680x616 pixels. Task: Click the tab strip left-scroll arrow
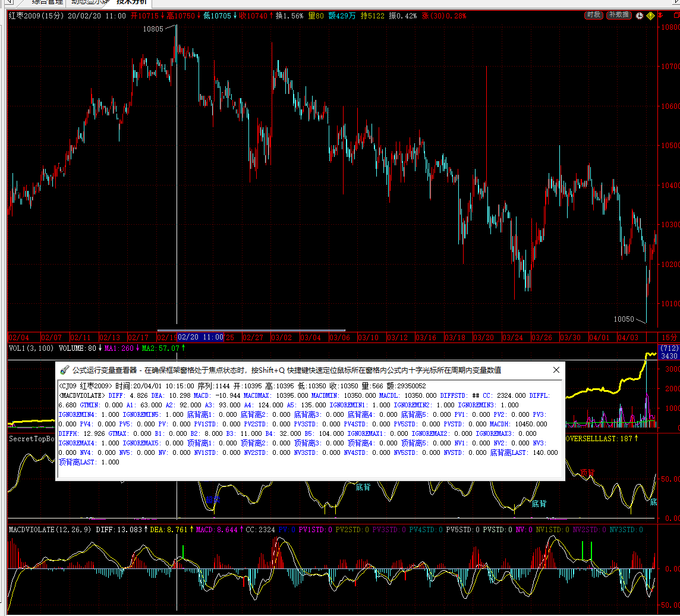(x=9, y=2)
